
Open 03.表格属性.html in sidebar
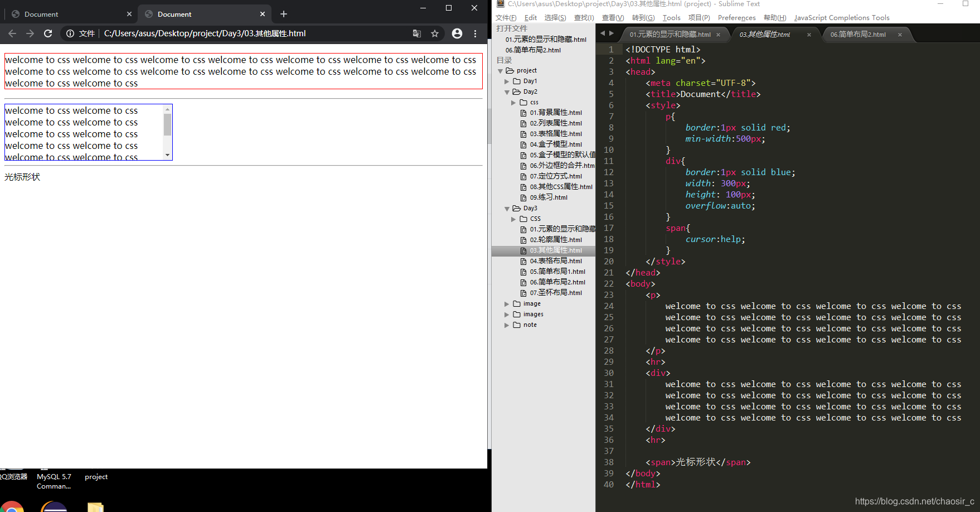[x=556, y=134]
